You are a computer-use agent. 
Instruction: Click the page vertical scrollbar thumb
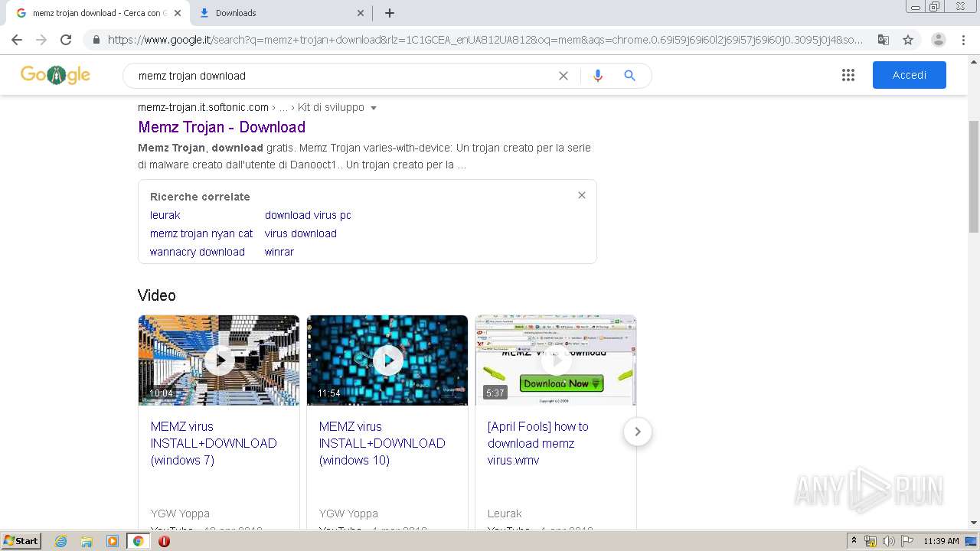(974, 176)
